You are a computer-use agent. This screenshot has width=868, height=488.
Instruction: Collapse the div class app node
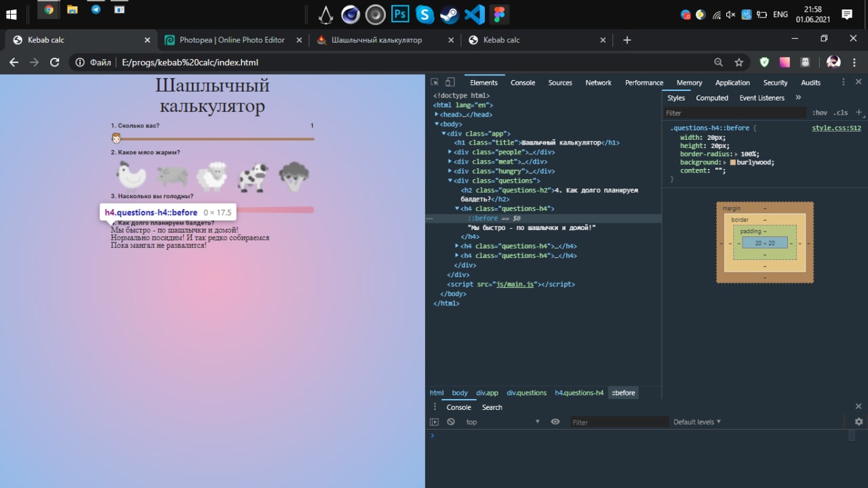click(443, 134)
